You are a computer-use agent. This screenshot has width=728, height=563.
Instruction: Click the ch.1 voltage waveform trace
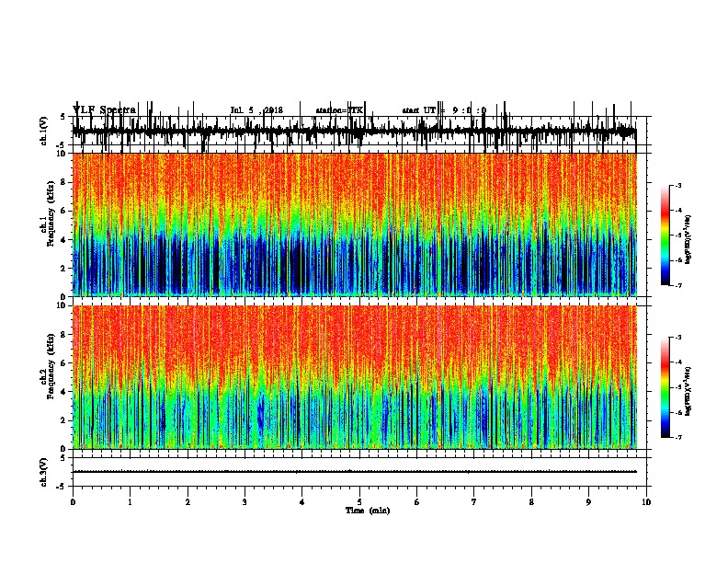(354, 132)
